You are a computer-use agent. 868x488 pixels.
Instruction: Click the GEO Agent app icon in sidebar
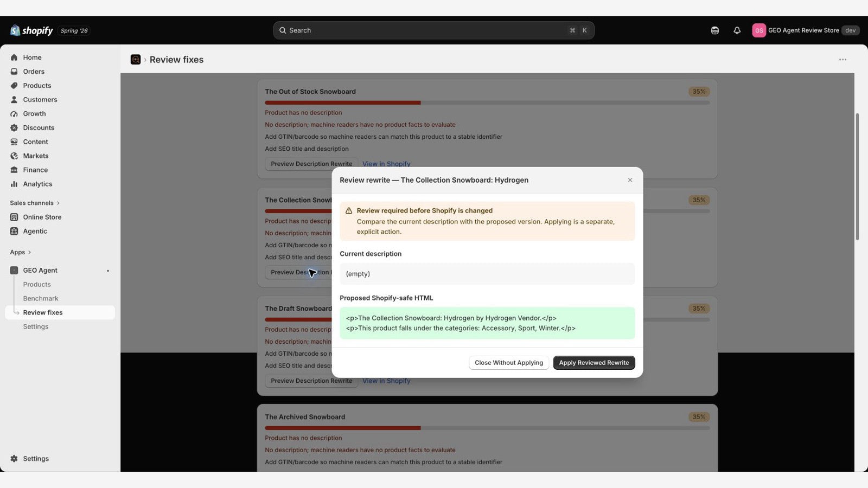tap(14, 271)
